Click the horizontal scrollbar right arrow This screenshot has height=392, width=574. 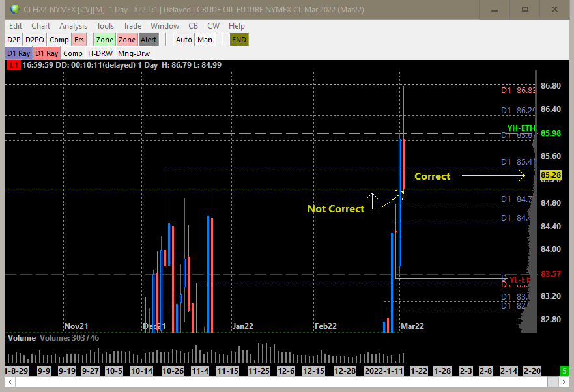tap(564, 382)
